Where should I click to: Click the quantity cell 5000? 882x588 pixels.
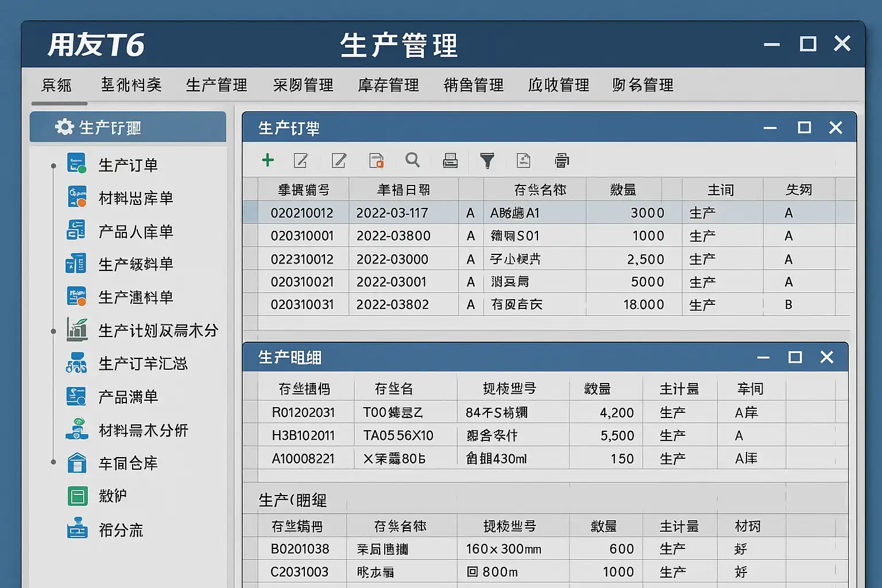(647, 282)
